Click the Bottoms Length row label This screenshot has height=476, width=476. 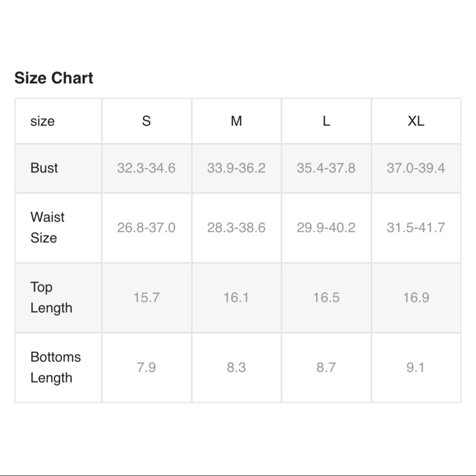[x=55, y=367]
